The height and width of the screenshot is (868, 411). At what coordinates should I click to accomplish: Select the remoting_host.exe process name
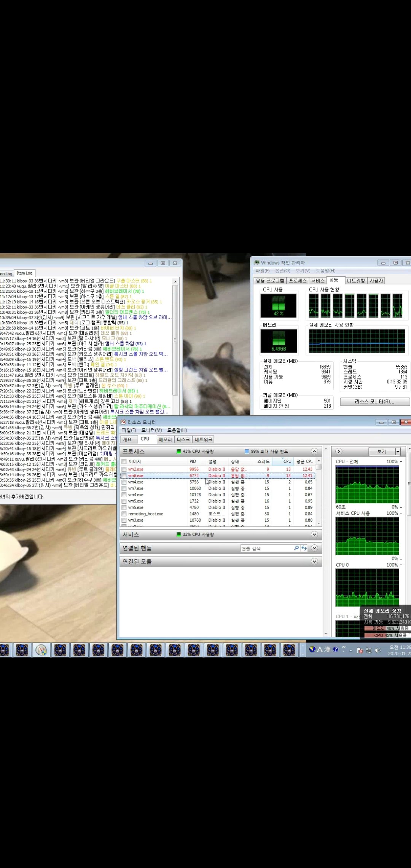(x=146, y=514)
